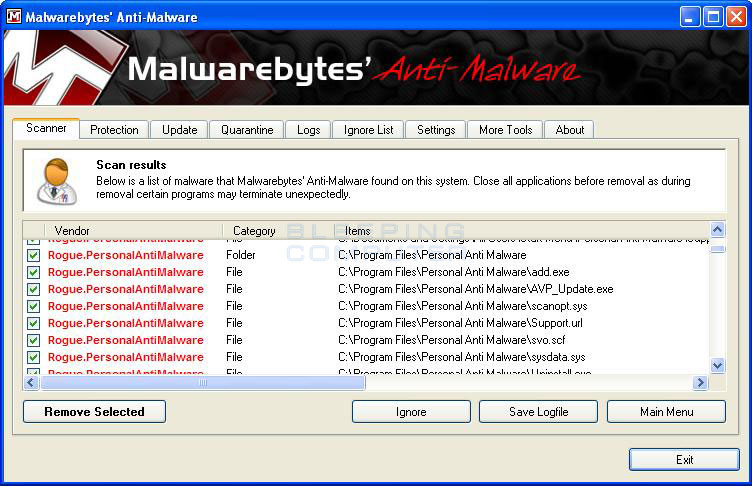752x486 pixels.
Task: Open the About tab
Action: point(570,130)
